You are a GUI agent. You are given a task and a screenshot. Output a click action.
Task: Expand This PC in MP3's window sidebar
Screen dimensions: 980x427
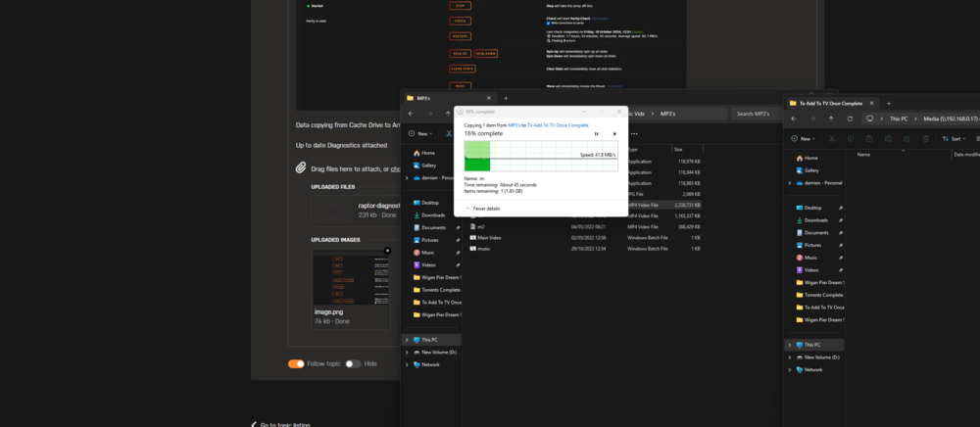click(407, 340)
